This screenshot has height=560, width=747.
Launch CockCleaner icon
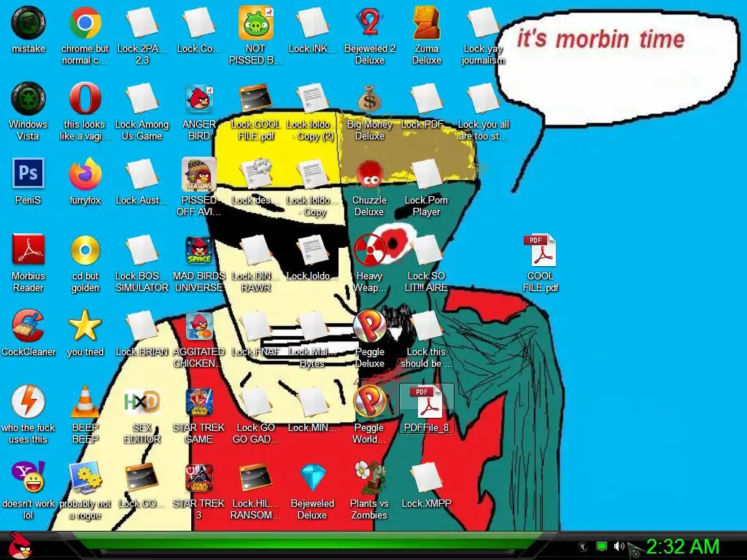point(28,326)
